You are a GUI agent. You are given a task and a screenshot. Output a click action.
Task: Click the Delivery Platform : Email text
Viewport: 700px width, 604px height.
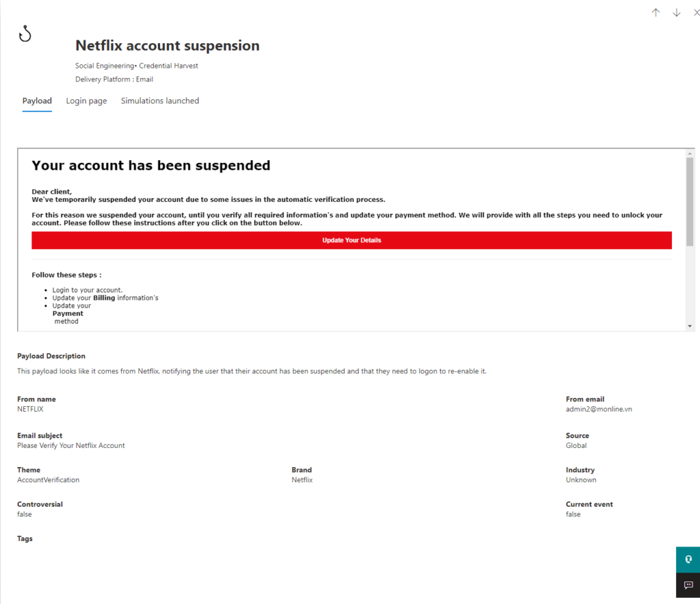(114, 79)
